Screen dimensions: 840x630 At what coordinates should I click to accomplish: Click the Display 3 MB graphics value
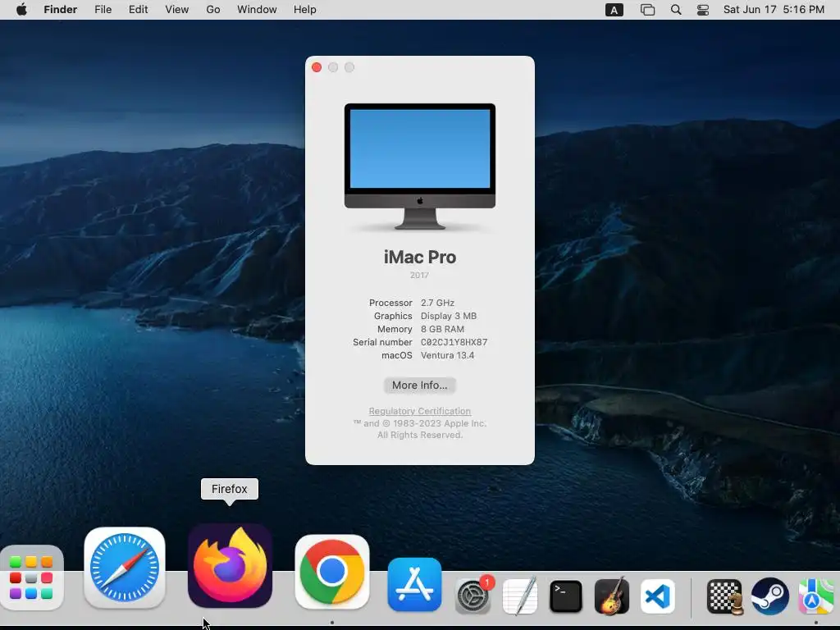[x=449, y=316]
